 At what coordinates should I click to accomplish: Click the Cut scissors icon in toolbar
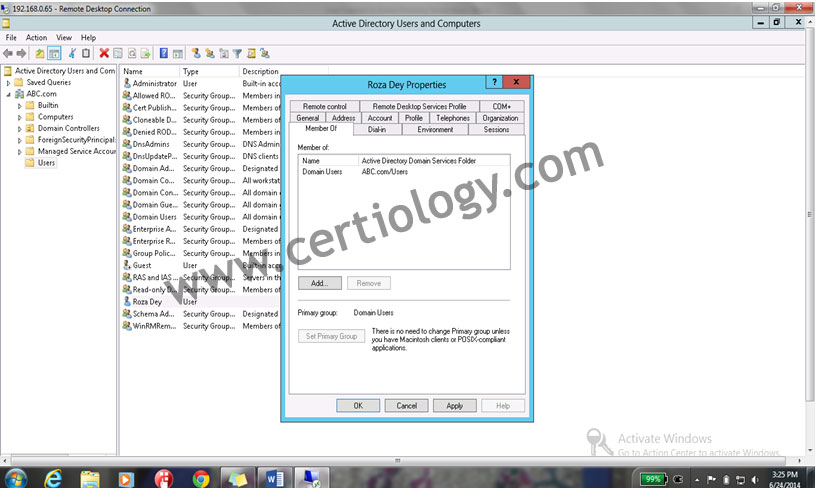click(x=73, y=53)
